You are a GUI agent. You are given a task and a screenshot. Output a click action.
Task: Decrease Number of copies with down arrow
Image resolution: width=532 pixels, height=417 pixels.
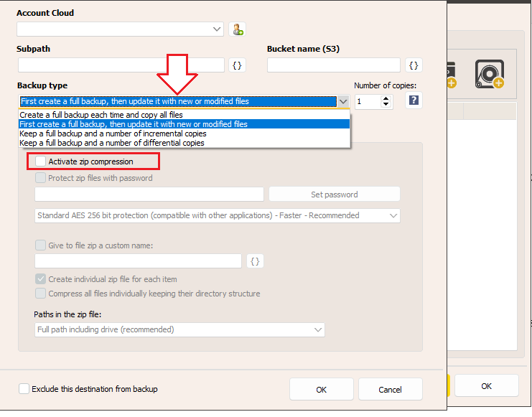(x=386, y=104)
